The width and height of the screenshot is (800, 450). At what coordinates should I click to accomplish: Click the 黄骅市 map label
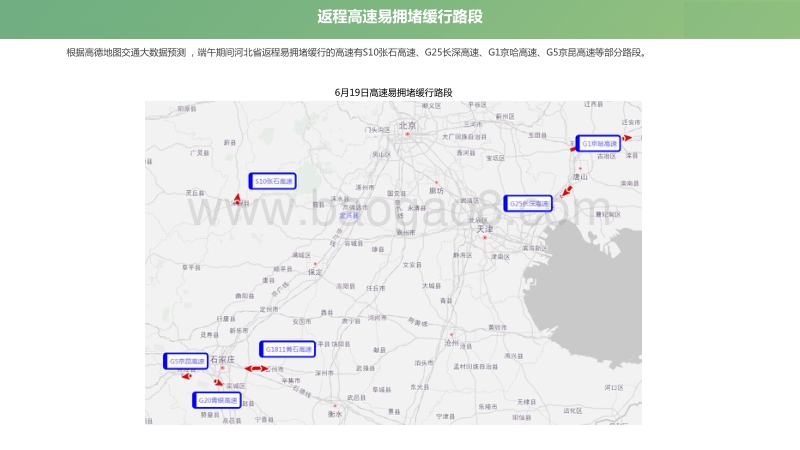point(497,328)
